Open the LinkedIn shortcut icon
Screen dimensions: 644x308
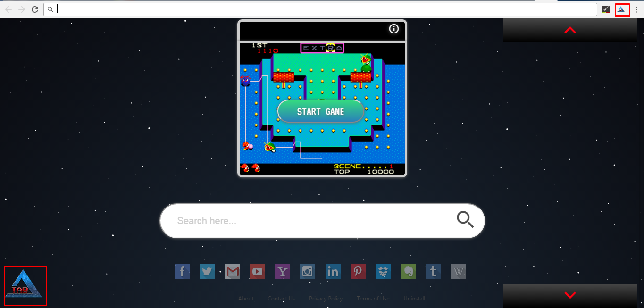(x=333, y=271)
